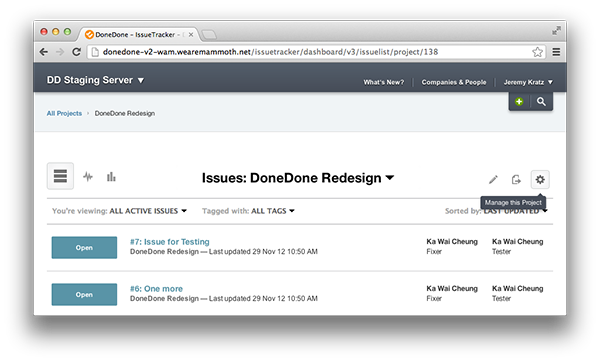600x362 pixels.
Task: Open the What's New? menu item
Action: pos(383,82)
